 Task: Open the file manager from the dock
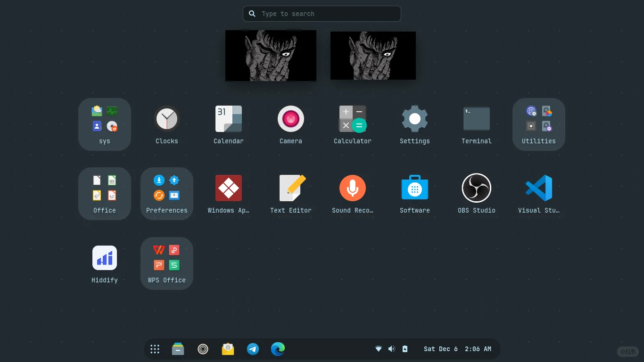tap(178, 349)
